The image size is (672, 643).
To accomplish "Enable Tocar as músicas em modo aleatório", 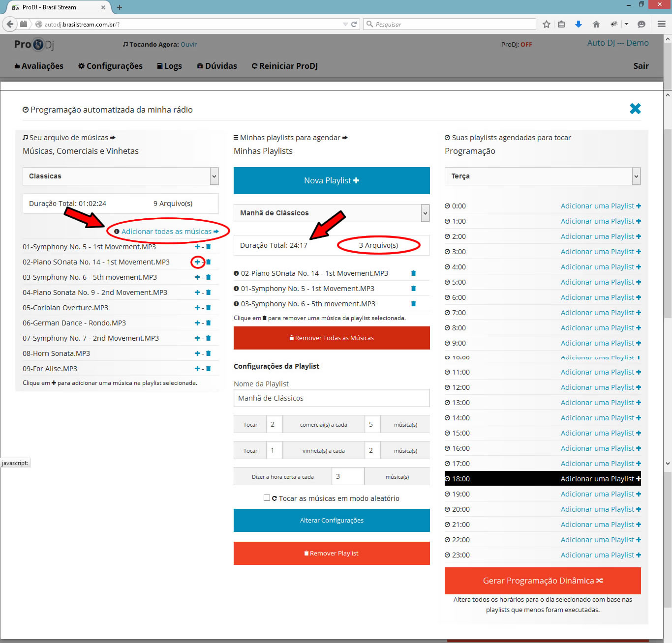I will (x=267, y=498).
